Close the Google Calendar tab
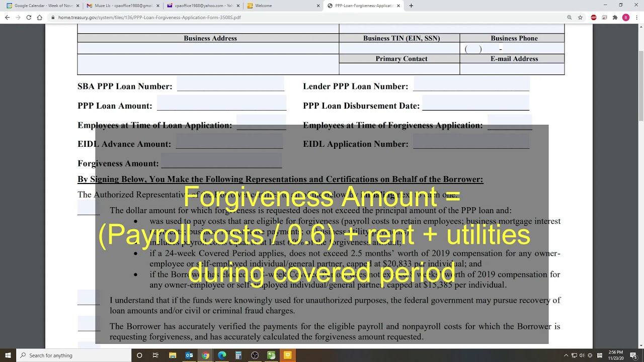Image resolution: width=644 pixels, height=362 pixels. (77, 6)
